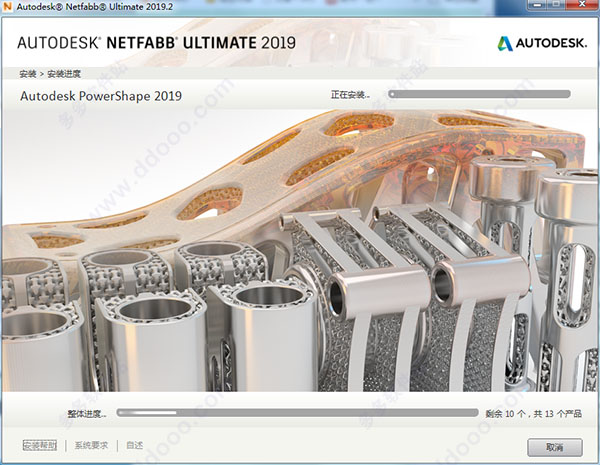Open the 自述 readme link
The width and height of the screenshot is (600, 465).
[135, 445]
